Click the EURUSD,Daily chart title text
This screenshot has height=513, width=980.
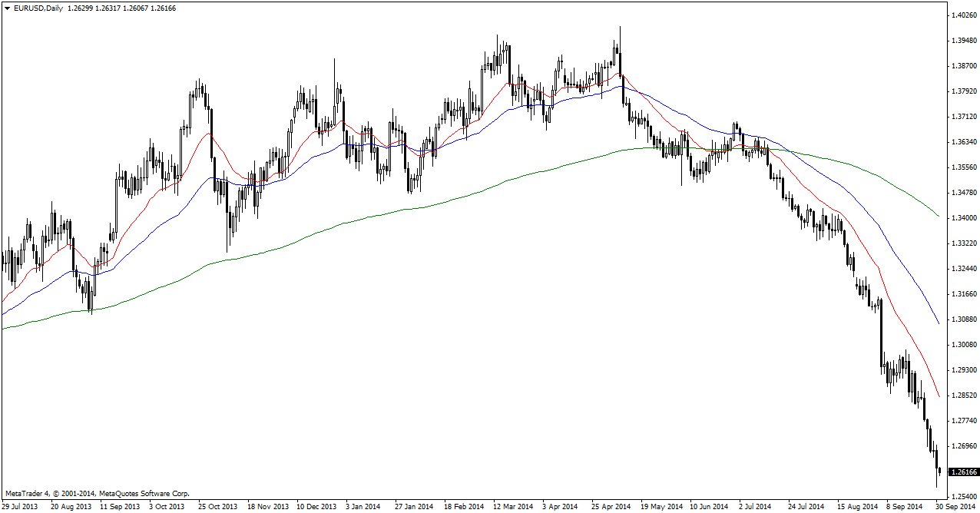38,8
